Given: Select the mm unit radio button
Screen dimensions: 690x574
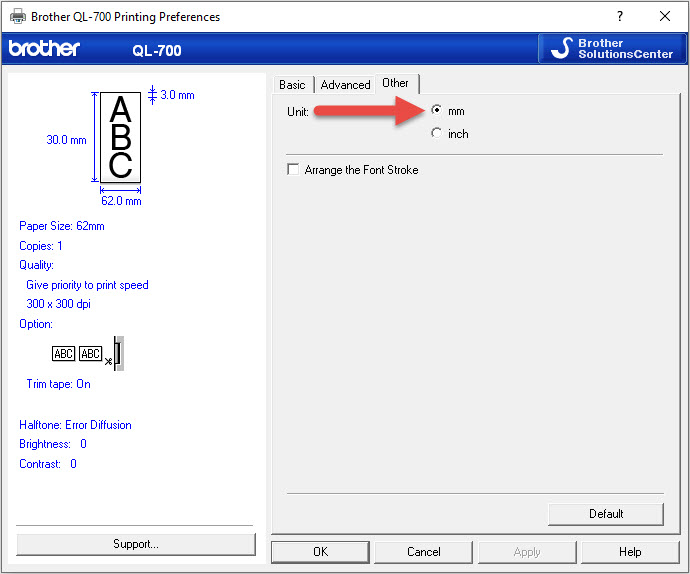Looking at the screenshot, I should (x=436, y=111).
